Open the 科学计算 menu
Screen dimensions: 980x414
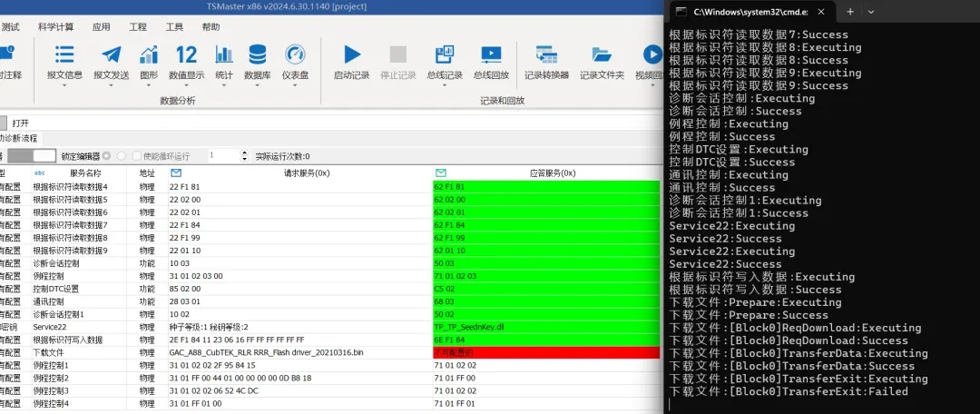(55, 27)
